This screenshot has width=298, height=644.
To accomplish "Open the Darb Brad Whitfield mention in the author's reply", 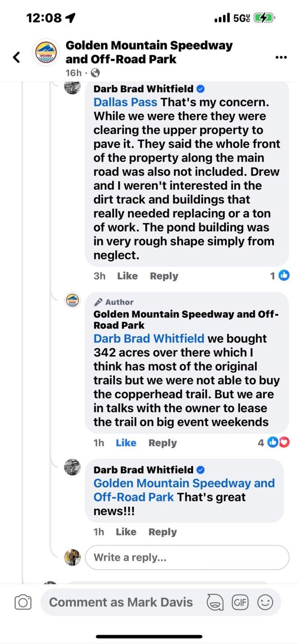I will coord(149,339).
